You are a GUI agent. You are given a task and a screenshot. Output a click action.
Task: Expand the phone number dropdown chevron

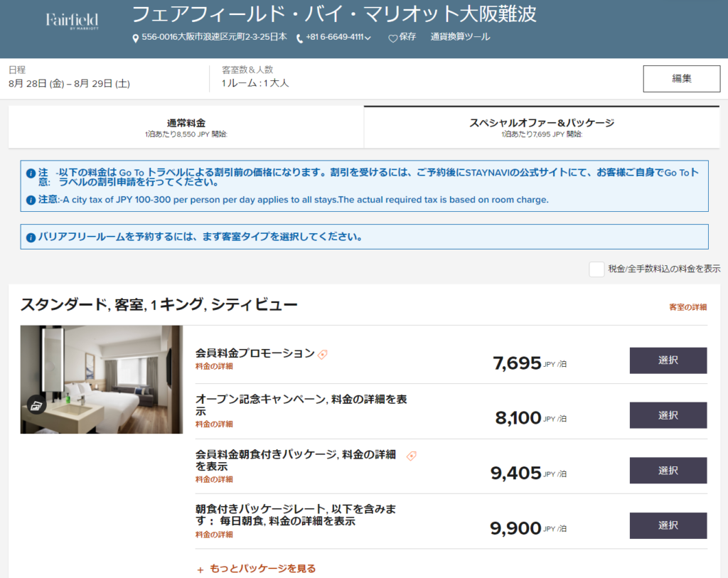pos(368,38)
